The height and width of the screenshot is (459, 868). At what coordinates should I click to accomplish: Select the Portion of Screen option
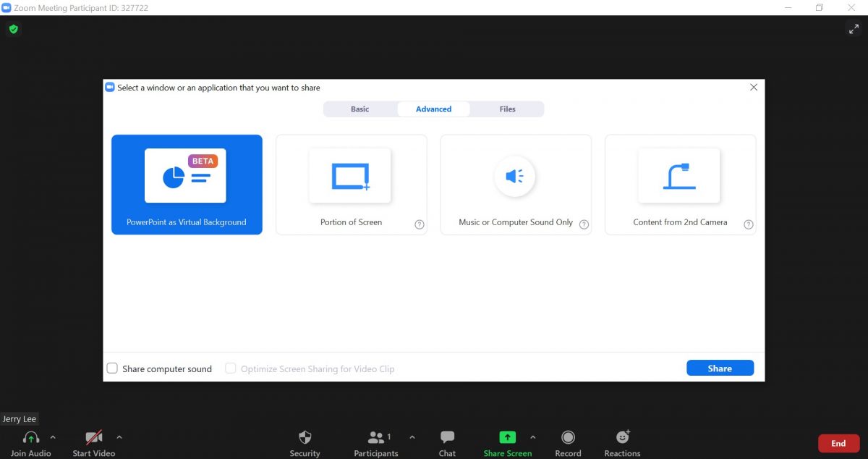coord(351,185)
